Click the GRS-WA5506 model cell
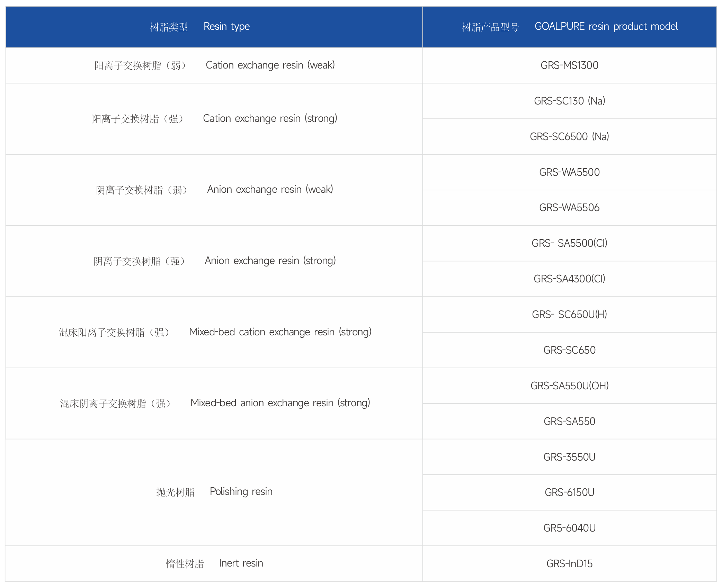This screenshot has height=588, width=722. pos(570,208)
